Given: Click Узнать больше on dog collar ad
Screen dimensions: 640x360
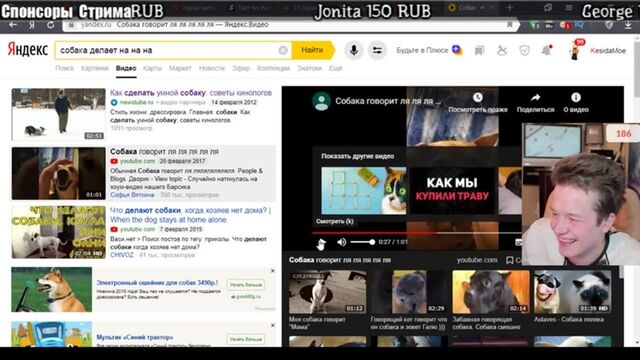Looking at the screenshot, I should pyautogui.click(x=246, y=284).
